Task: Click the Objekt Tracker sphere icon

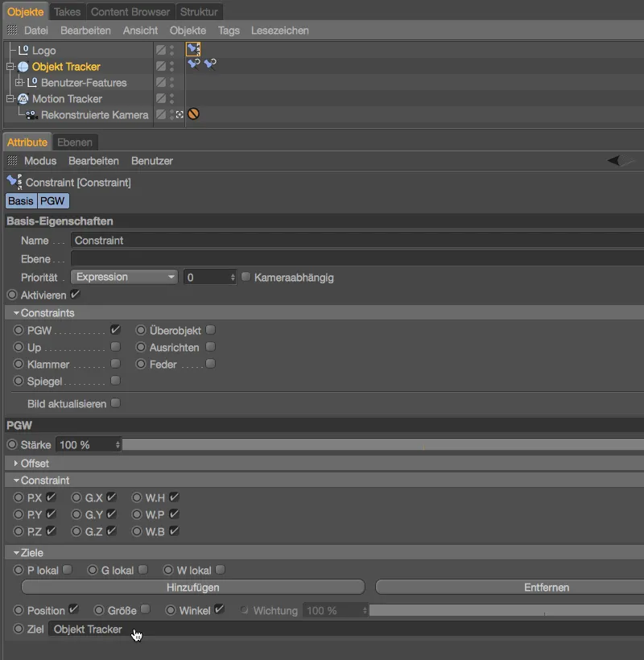Action: 23,67
